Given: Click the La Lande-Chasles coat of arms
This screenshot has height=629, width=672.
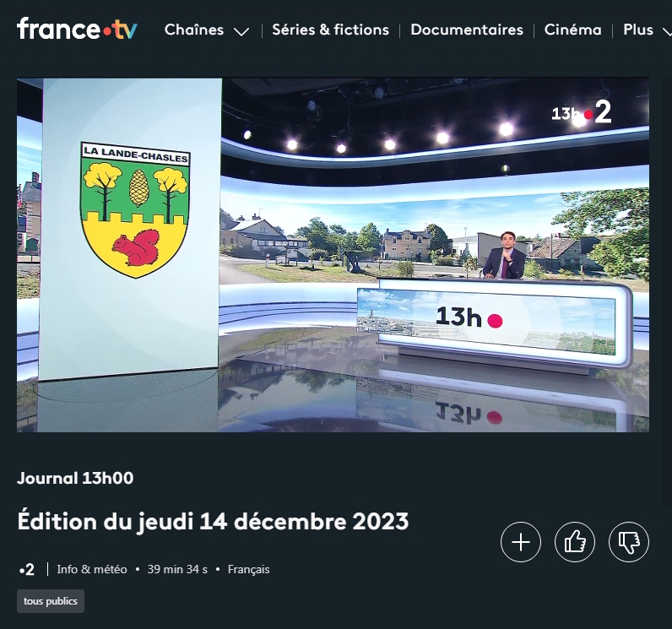Looking at the screenshot, I should point(135,210).
